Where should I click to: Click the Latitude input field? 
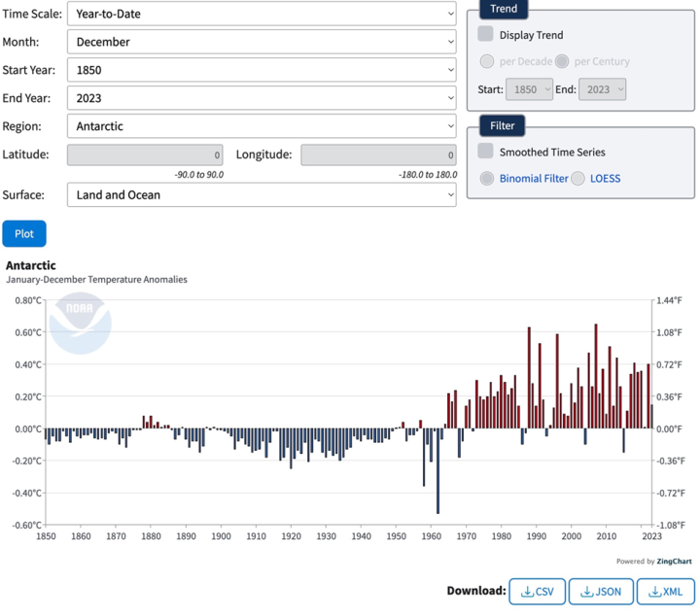[x=145, y=155]
